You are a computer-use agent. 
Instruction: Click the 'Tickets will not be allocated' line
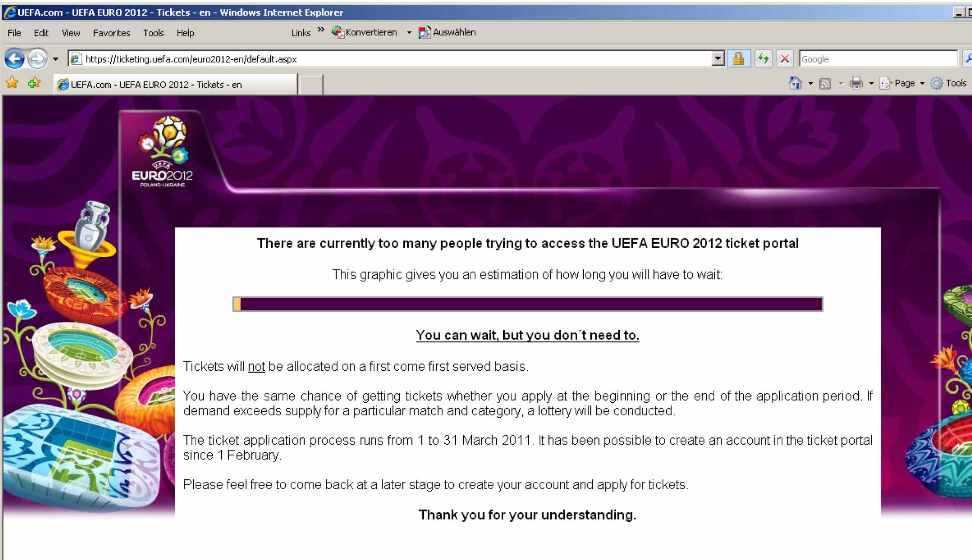tap(355, 367)
